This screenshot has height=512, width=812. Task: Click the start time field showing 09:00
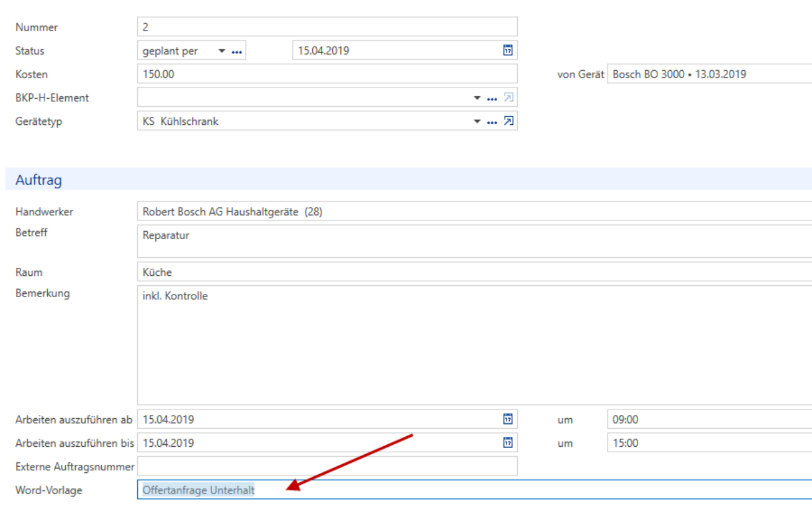click(x=710, y=419)
